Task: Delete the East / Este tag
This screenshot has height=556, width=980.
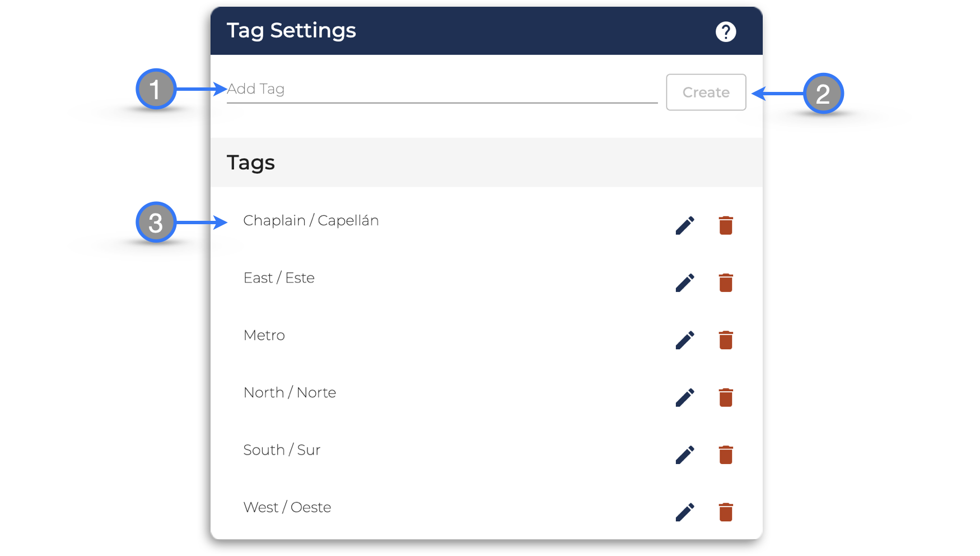Action: 726,282
